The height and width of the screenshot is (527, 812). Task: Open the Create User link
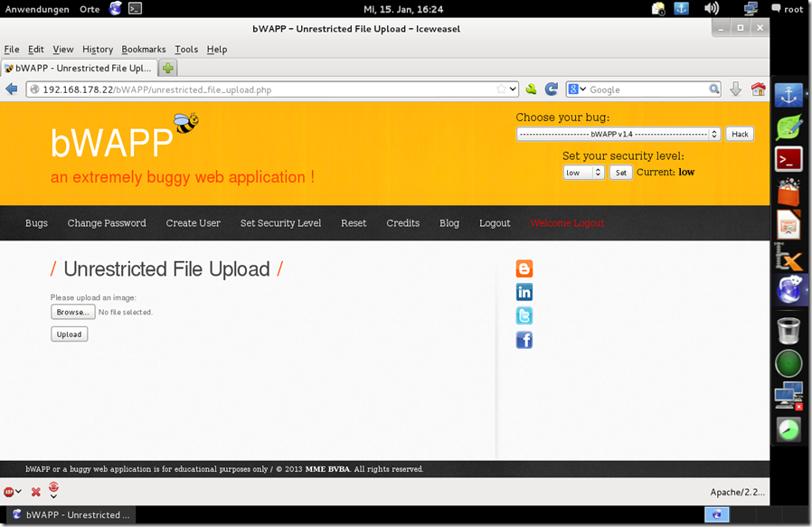tap(194, 223)
